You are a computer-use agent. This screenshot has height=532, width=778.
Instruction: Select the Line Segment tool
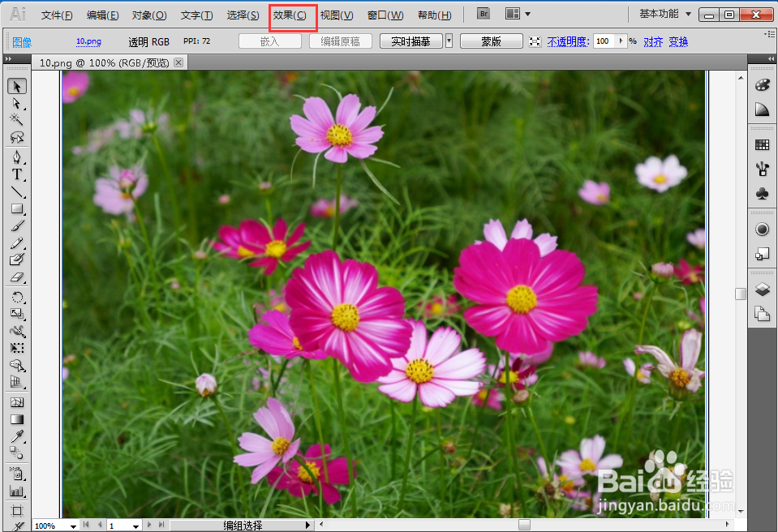[x=17, y=192]
